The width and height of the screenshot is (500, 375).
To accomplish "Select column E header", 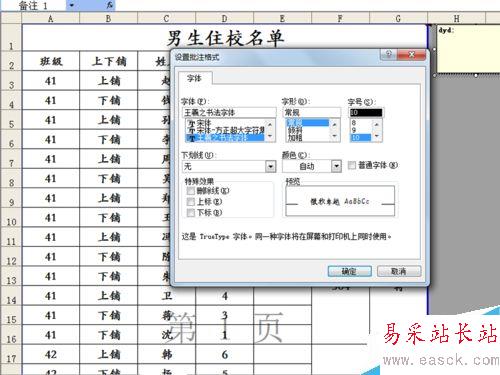I will click(282, 18).
